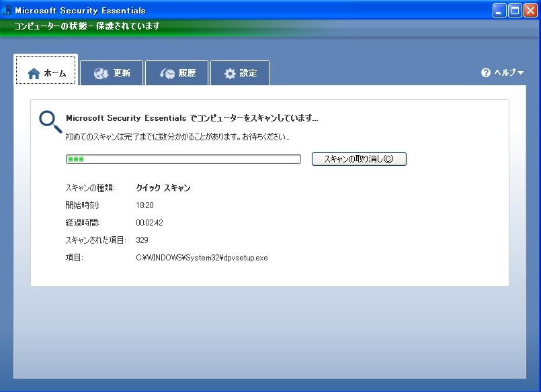This screenshot has height=392, width=541.
Task: Click the house icon on Home tab
Action: pyautogui.click(x=34, y=73)
